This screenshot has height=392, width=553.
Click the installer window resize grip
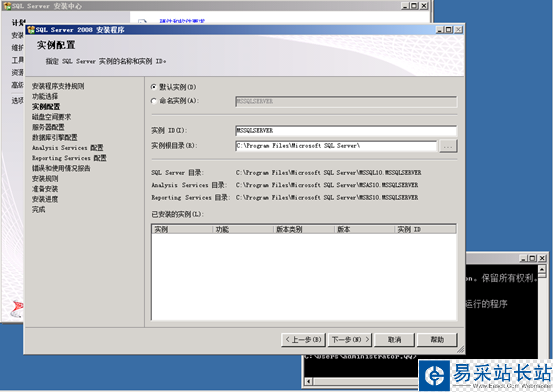[x=461, y=349]
